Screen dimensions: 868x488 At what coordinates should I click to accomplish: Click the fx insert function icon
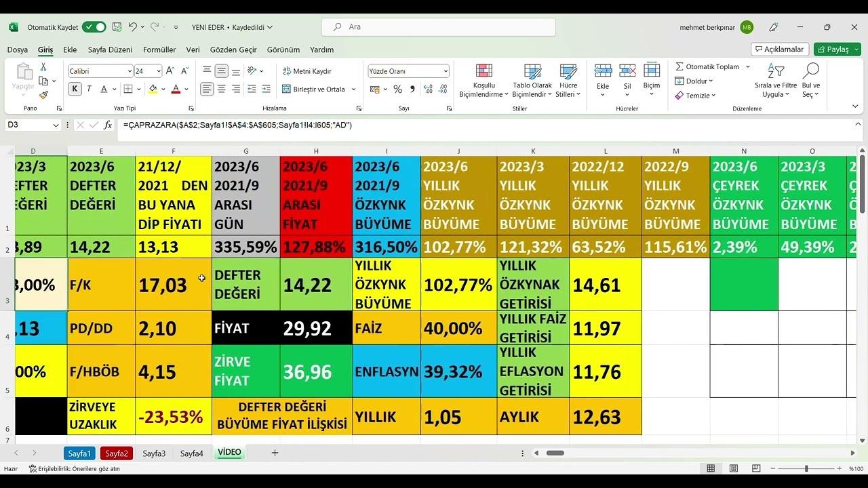pyautogui.click(x=108, y=125)
